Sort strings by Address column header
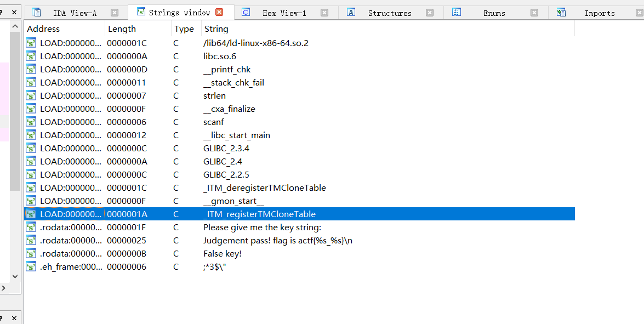644x324 pixels. click(44, 29)
